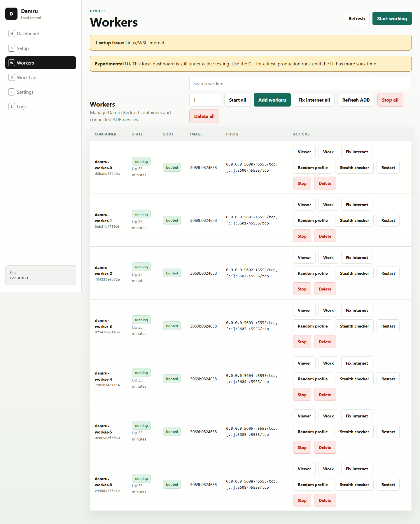Click the C icon beside Settings
Viewport: 420px width, 524px height.
(x=12, y=92)
